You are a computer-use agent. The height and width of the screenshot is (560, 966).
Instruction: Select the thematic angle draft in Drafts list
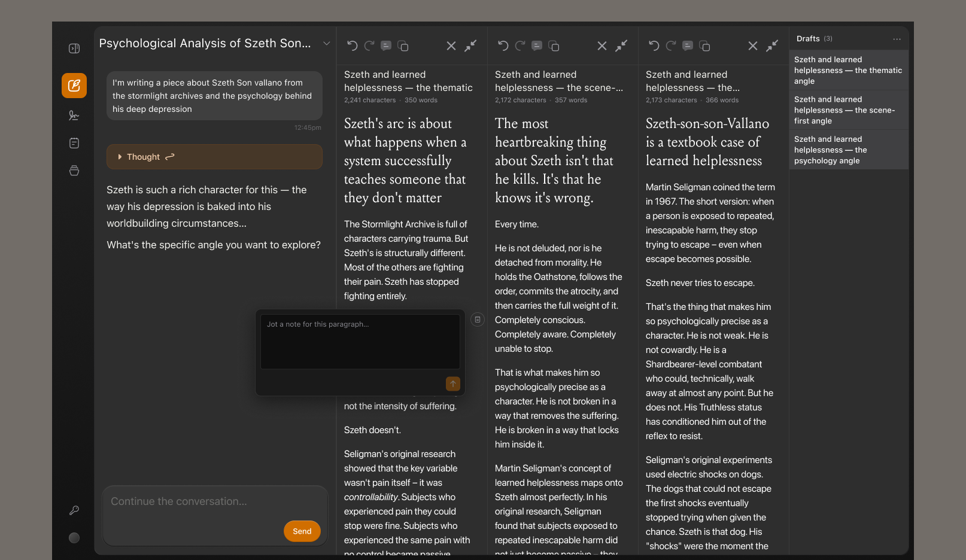pos(849,70)
